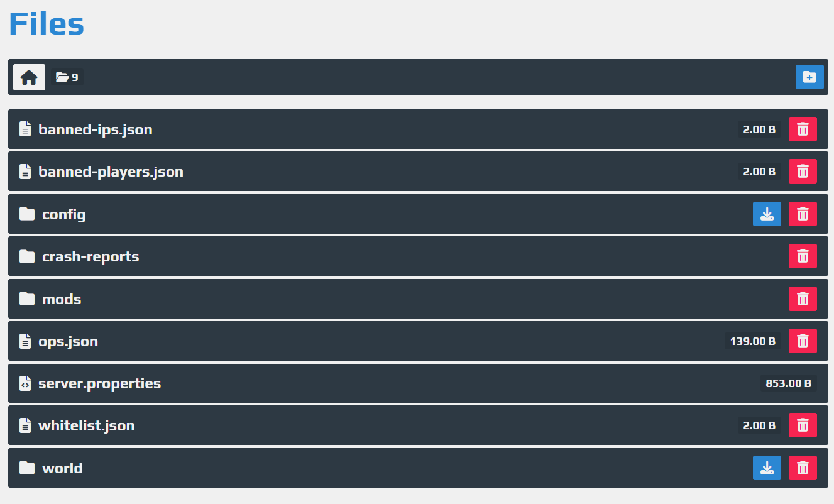The image size is (834, 504).
Task: Download the config folder
Action: tap(767, 214)
